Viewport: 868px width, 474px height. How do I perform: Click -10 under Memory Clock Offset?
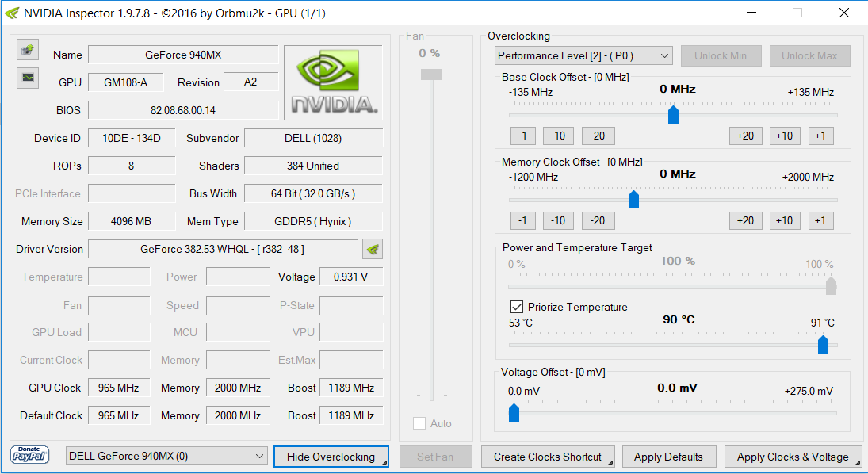558,220
